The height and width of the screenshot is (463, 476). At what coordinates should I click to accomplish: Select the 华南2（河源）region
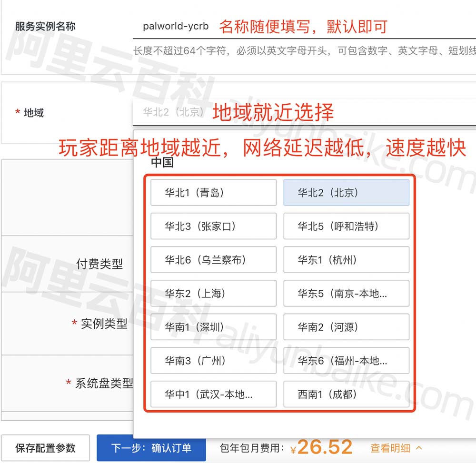coord(346,327)
